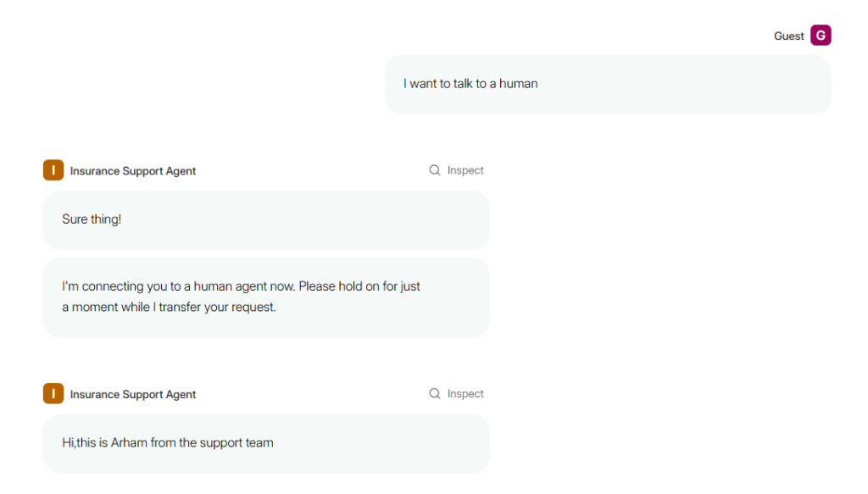The width and height of the screenshot is (868, 494).
Task: Click the magnifier icon above the Arham message
Action: pyautogui.click(x=435, y=394)
